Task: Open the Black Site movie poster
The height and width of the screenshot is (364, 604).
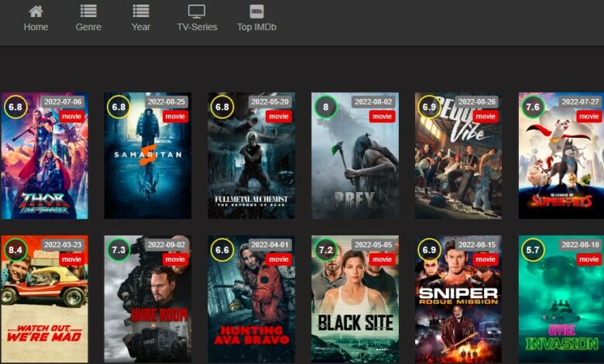Action: [355, 299]
